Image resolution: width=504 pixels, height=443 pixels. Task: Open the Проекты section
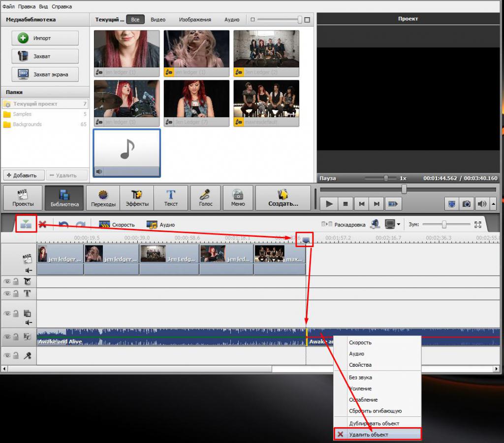coord(23,198)
